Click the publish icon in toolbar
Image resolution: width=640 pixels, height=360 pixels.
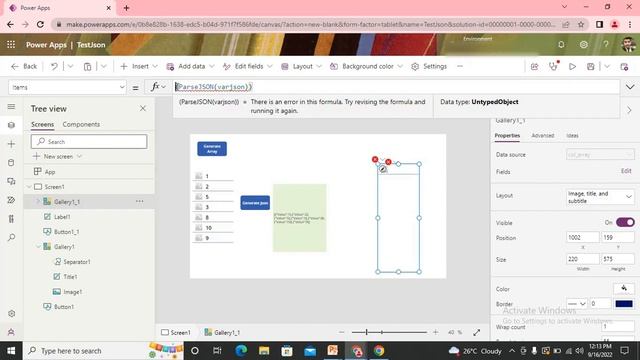pos(624,66)
